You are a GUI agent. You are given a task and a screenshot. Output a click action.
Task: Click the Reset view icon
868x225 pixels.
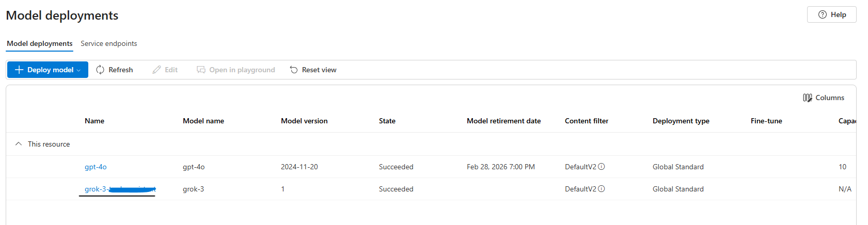(x=294, y=70)
